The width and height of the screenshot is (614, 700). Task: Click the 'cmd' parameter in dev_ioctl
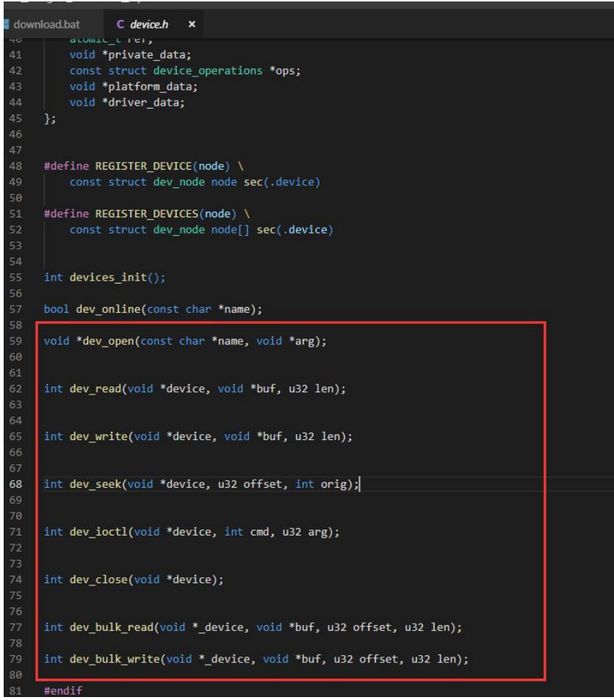[x=260, y=532]
